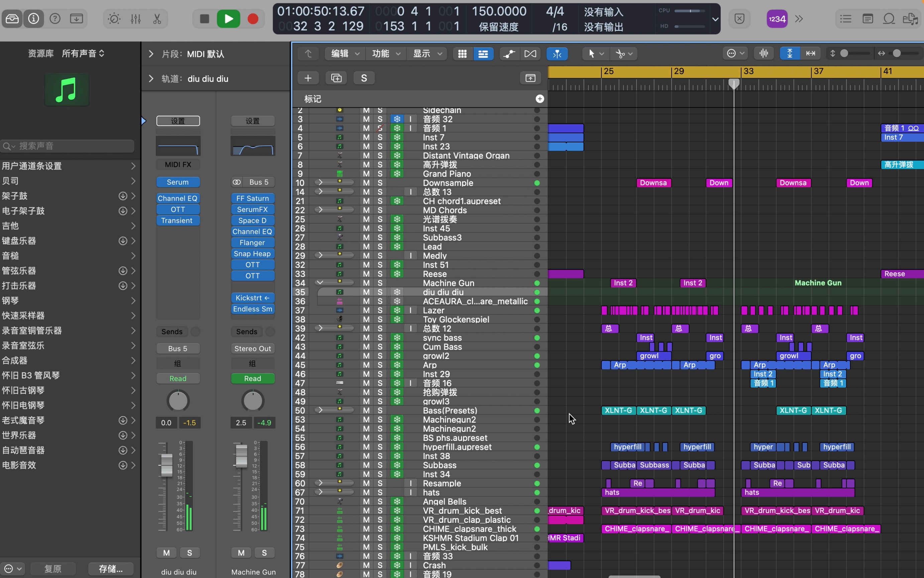The width and height of the screenshot is (924, 578).
Task: Open the 编辑 menu
Action: click(x=345, y=54)
